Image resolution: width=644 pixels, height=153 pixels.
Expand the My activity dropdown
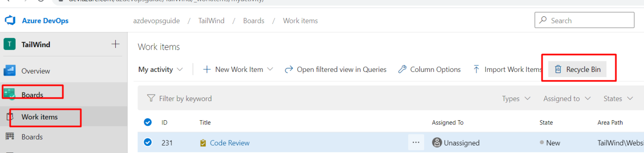[161, 70]
